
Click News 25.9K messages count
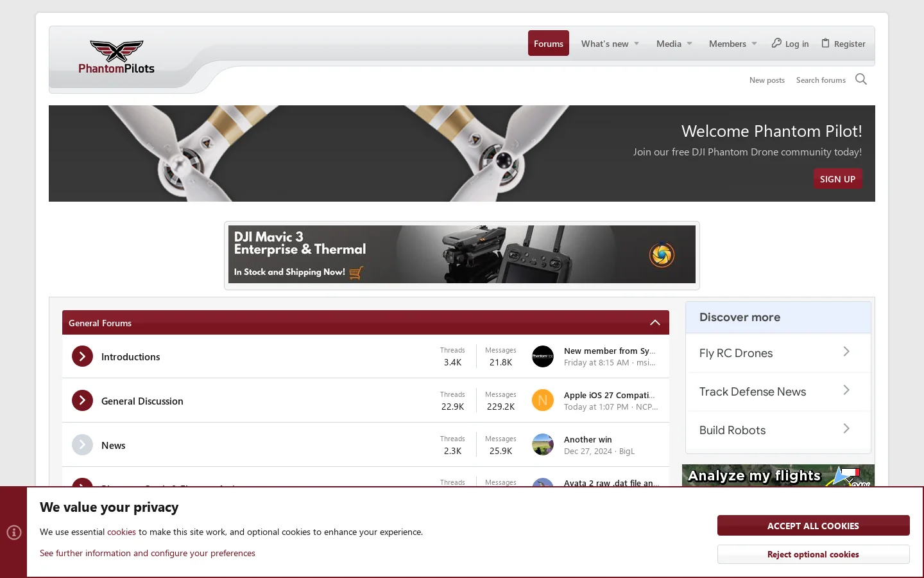pos(501,451)
